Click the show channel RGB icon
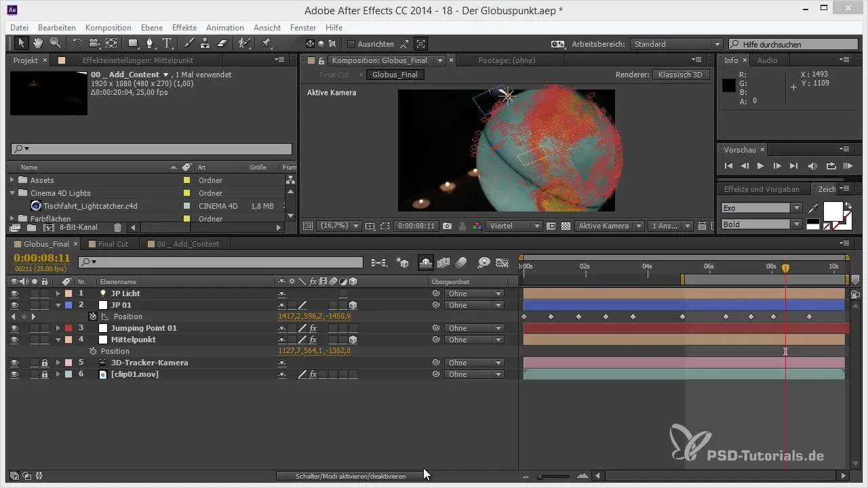 pyautogui.click(x=477, y=226)
